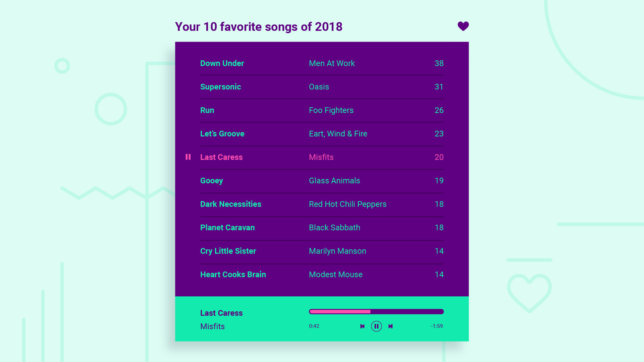Select the Supersonic track row
The width and height of the screenshot is (644, 362).
point(220,87)
